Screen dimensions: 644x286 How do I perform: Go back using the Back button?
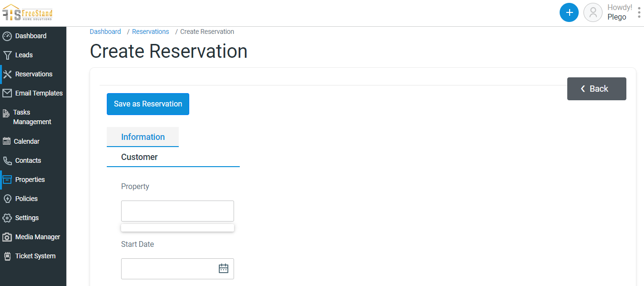point(596,89)
